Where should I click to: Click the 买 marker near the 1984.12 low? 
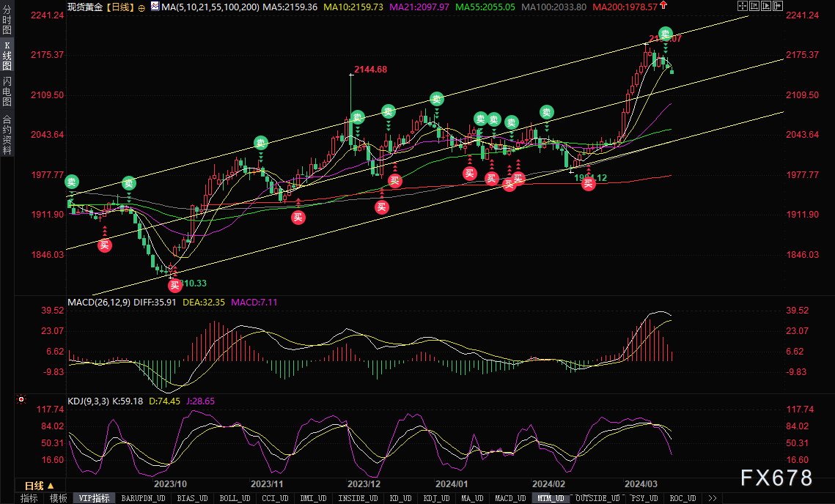(x=588, y=184)
